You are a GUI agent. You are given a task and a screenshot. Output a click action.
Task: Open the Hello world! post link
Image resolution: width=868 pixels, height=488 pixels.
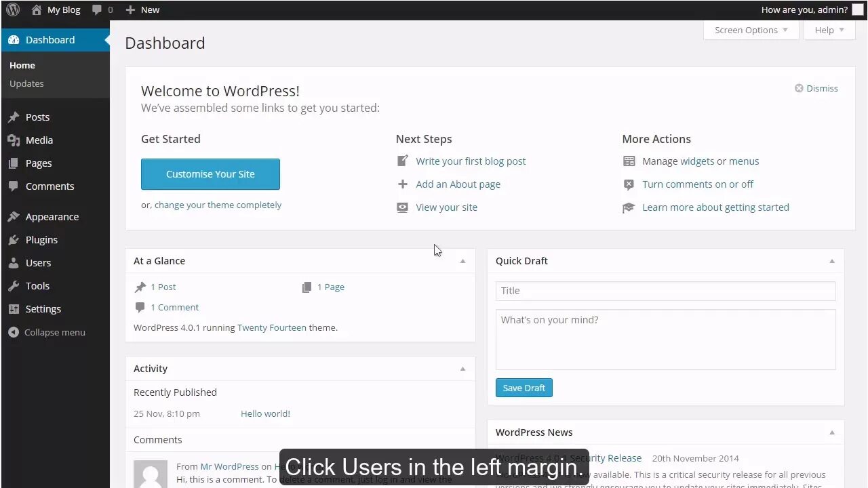[x=265, y=413]
